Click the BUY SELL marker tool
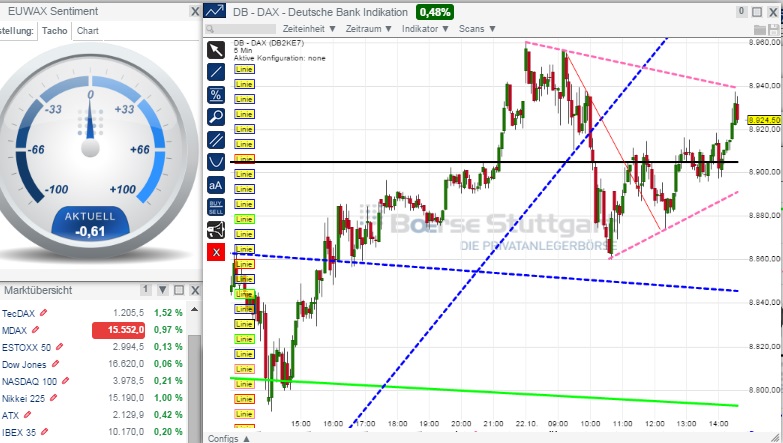The width and height of the screenshot is (783, 443). point(216,207)
